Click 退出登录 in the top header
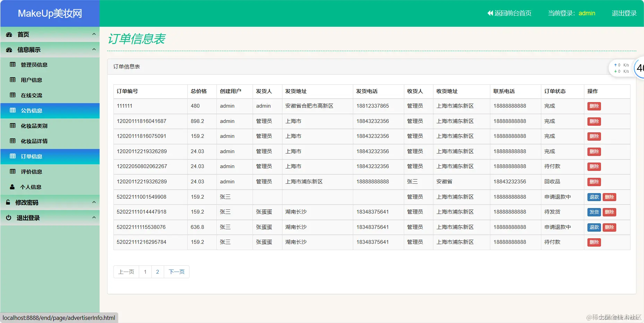Screen dimensions: 644x323 pos(624,13)
